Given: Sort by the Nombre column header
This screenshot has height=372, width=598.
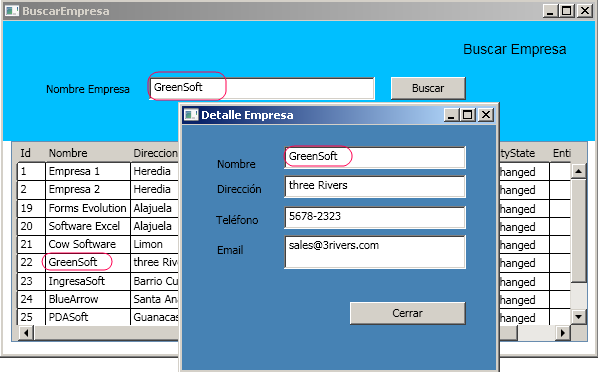Looking at the screenshot, I should coord(68,153).
